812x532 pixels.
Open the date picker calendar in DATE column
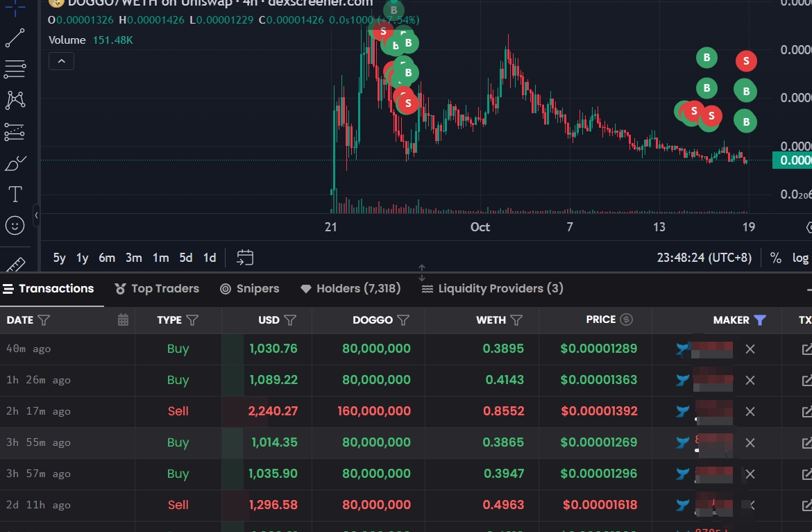tap(123, 320)
